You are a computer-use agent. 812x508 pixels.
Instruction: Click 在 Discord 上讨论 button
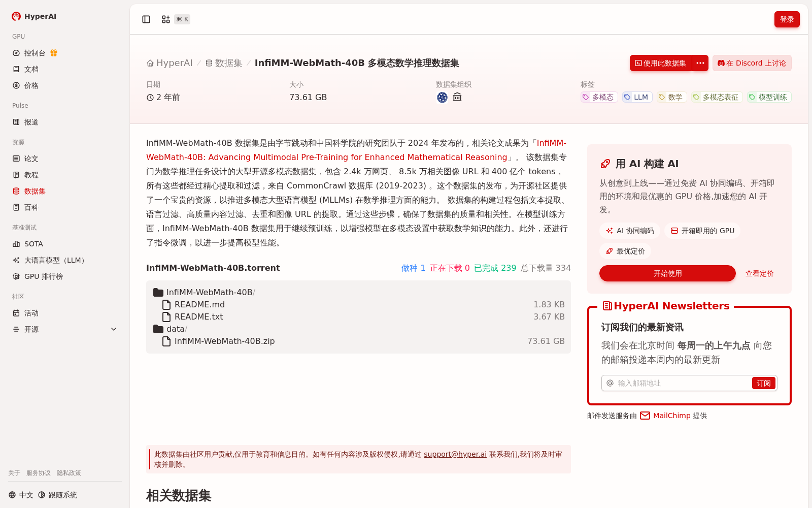(x=752, y=63)
